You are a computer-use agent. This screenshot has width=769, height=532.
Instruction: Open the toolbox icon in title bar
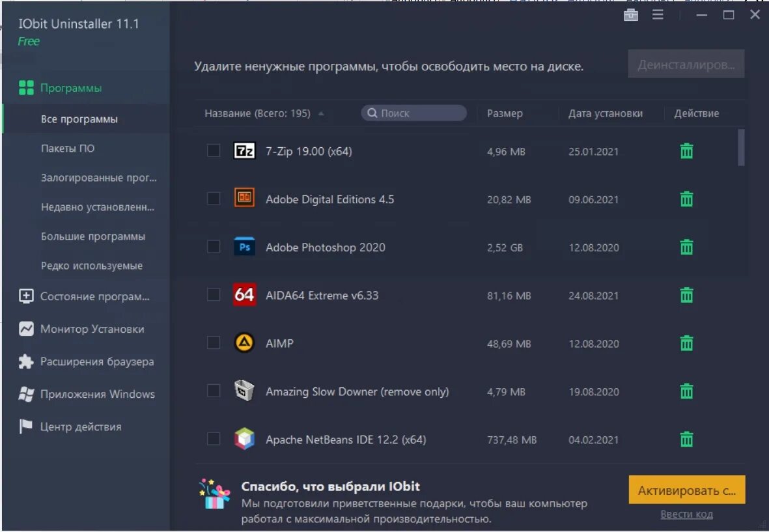(x=631, y=15)
